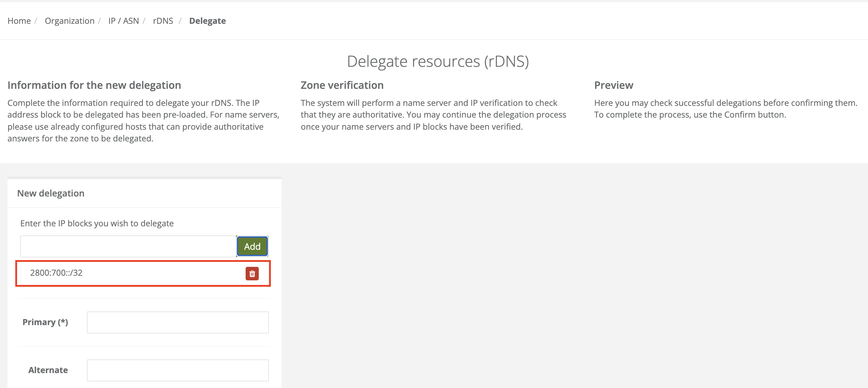Viewport: 868px width, 388px height.
Task: Delete the 2800:700::/32 block with trash icon
Action: click(x=252, y=274)
